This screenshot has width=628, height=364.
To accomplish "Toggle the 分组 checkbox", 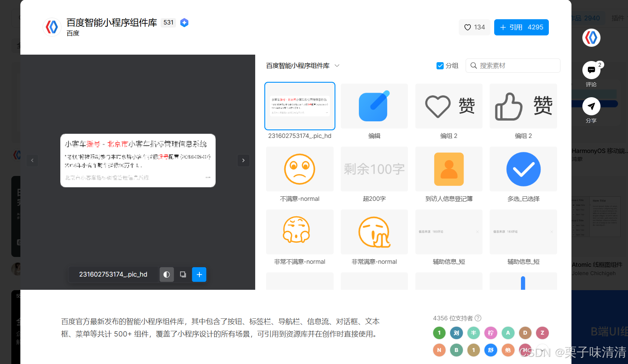I will pos(440,66).
